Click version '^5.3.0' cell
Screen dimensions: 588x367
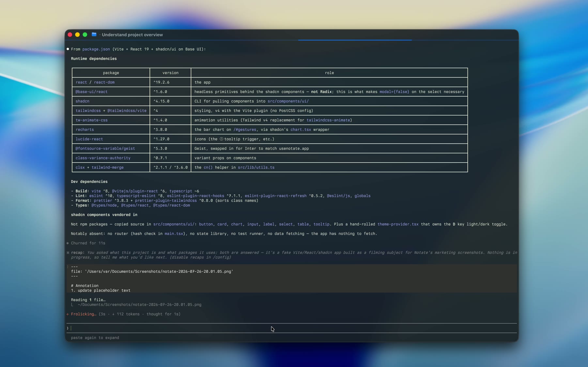(x=160, y=149)
